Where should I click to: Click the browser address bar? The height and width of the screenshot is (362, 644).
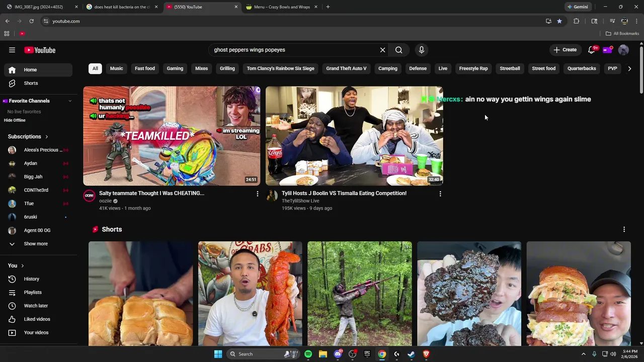point(292,21)
